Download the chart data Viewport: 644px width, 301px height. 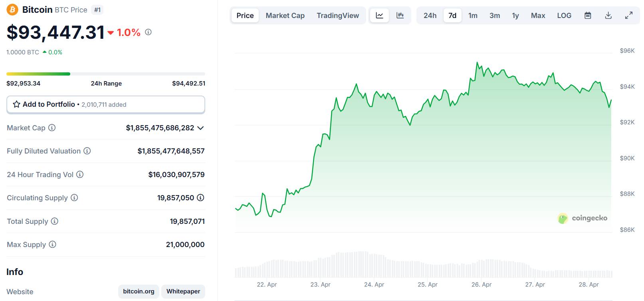click(608, 16)
